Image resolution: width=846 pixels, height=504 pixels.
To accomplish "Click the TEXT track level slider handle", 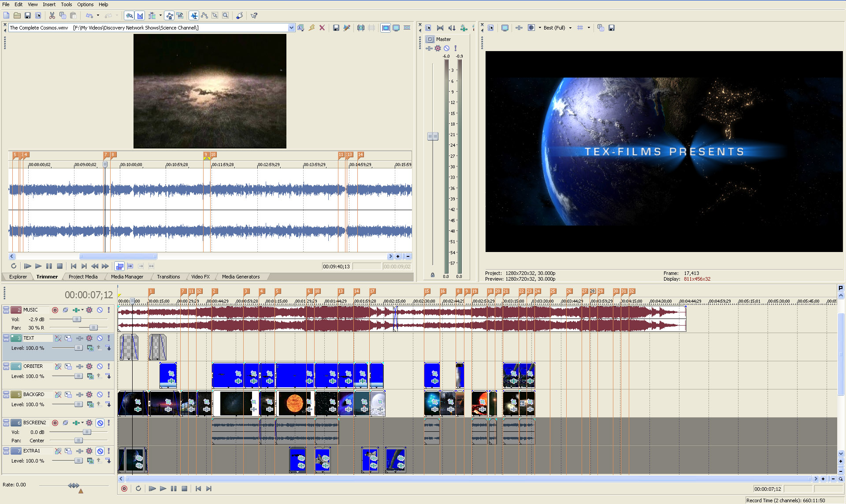I will (x=78, y=348).
